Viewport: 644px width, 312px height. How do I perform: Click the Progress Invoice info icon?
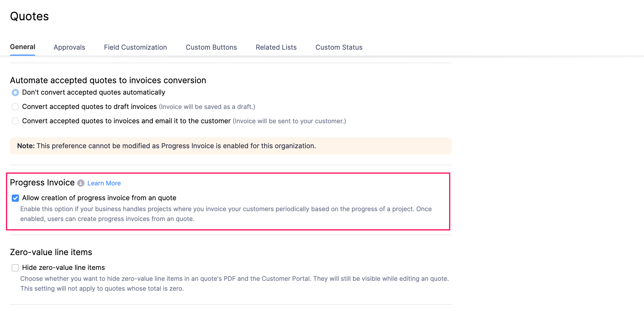click(x=81, y=183)
